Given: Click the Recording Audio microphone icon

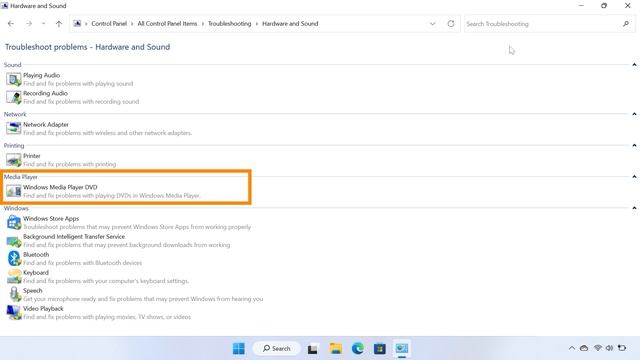Looking at the screenshot, I should click(x=13, y=97).
